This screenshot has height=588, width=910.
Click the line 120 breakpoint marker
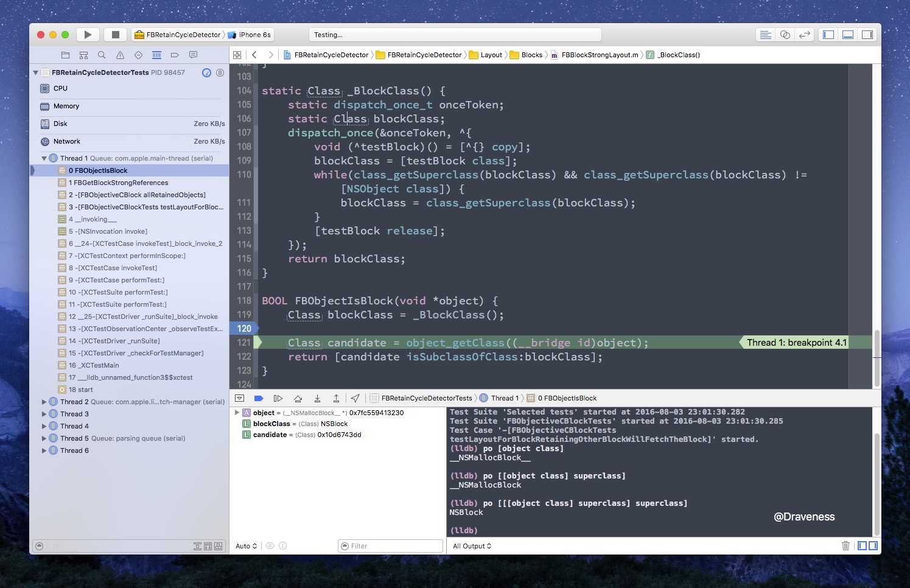tap(245, 329)
